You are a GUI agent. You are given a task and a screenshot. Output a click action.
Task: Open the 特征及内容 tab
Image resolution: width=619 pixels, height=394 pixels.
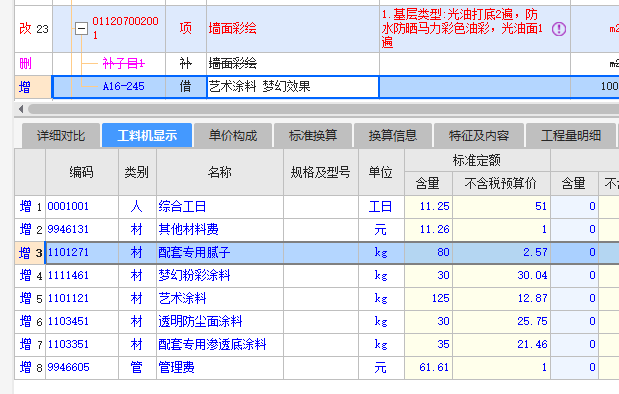pos(479,135)
